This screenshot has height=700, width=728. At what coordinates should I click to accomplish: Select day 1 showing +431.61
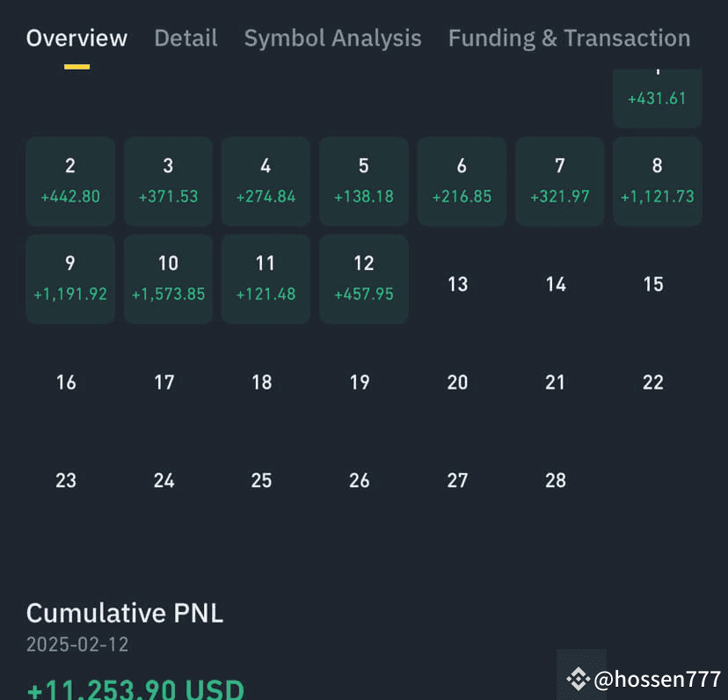point(657,97)
